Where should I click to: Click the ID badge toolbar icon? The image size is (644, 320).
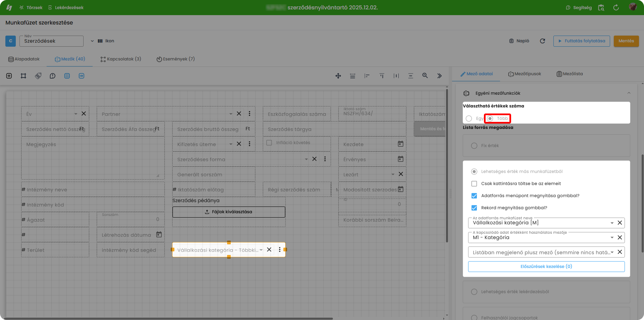coord(82,76)
